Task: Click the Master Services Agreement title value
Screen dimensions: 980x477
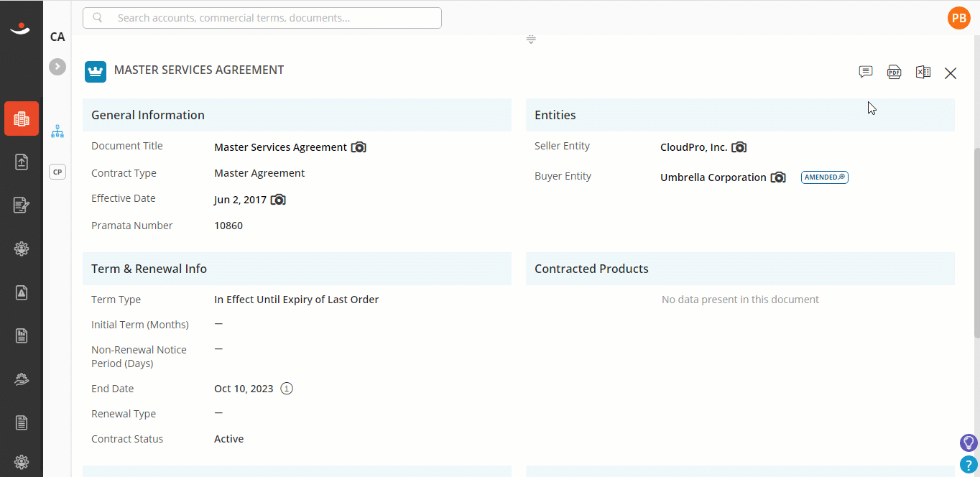Action: (280, 147)
